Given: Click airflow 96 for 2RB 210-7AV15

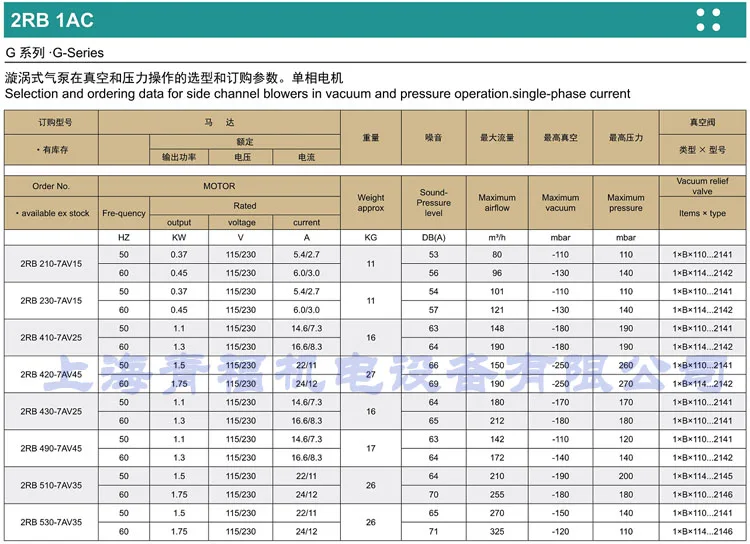Looking at the screenshot, I should [497, 273].
